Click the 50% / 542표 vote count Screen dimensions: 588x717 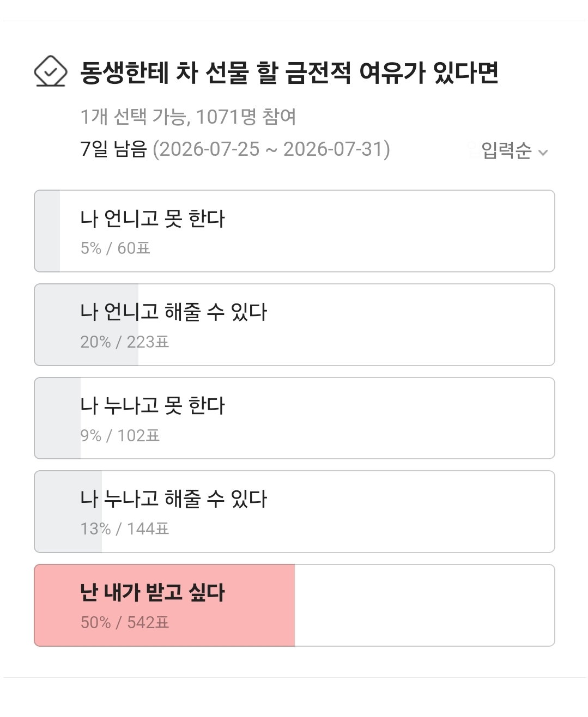125,622
